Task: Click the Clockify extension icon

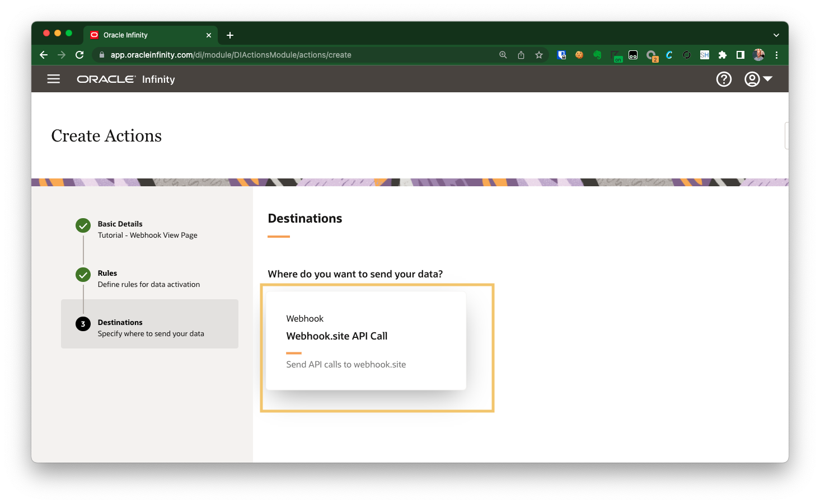Action: click(669, 55)
